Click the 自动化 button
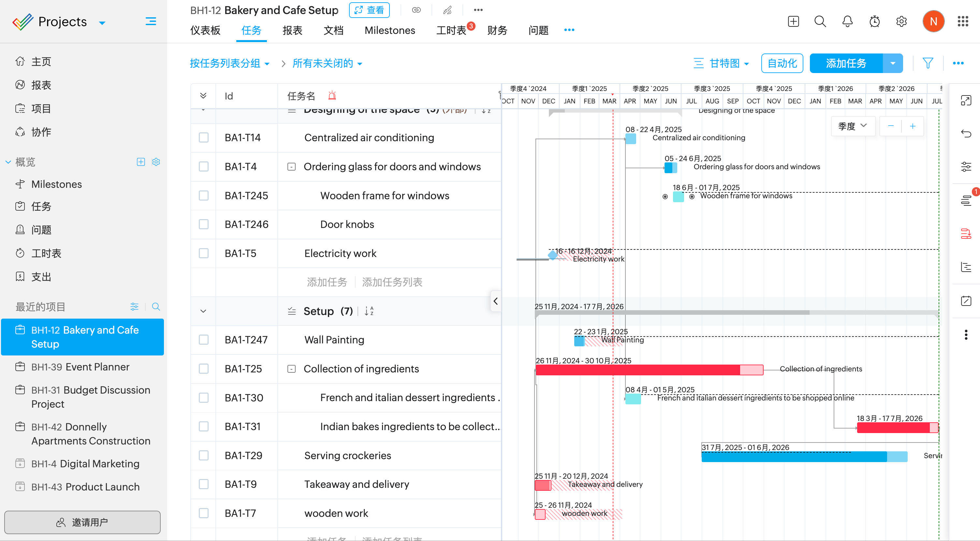 point(782,63)
